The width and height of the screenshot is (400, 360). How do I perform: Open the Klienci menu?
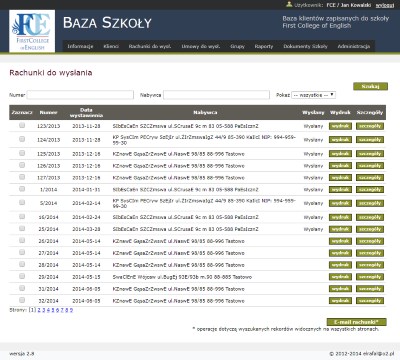[x=111, y=46]
